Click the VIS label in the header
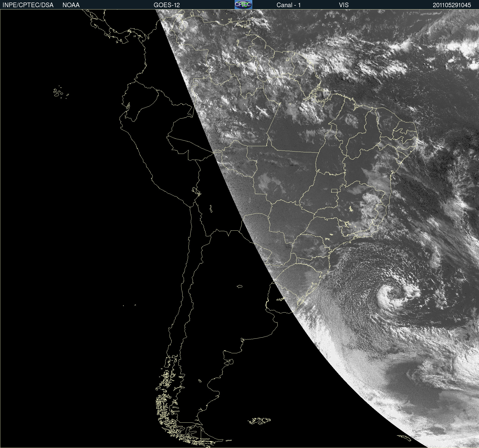This screenshot has width=479, height=448. tap(344, 5)
